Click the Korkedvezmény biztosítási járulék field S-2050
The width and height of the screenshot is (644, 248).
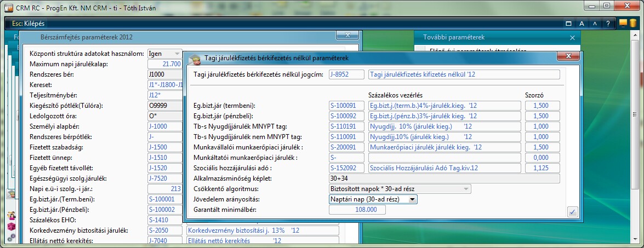[164, 230]
